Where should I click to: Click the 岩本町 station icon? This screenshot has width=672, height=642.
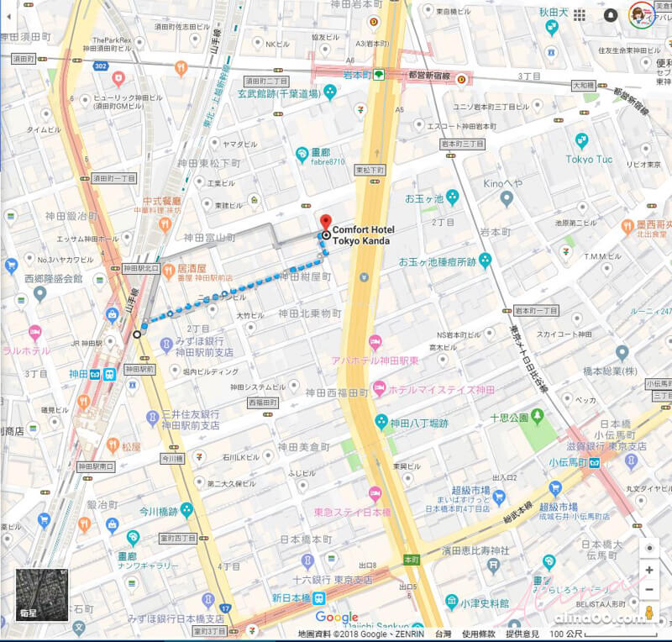(379, 75)
